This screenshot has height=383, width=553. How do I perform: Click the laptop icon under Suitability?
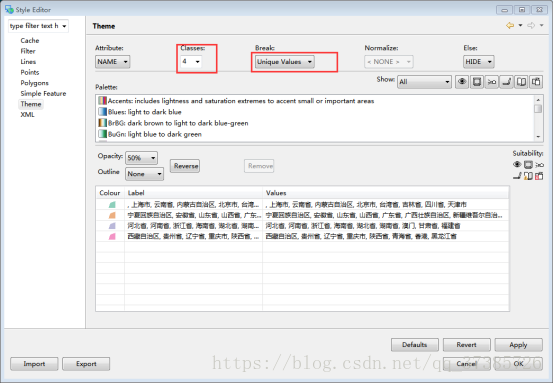pos(517,176)
